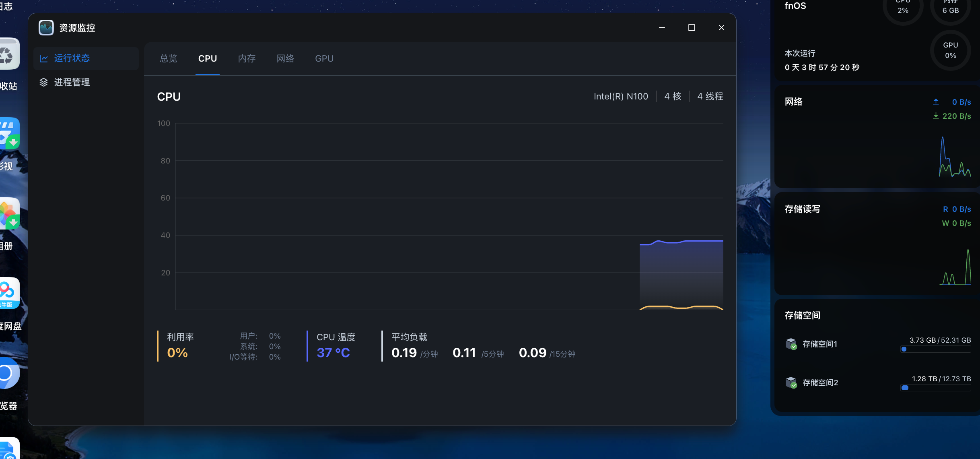This screenshot has height=459, width=980.
Task: Click the CPU 2% gauge in widget
Action: point(903,9)
